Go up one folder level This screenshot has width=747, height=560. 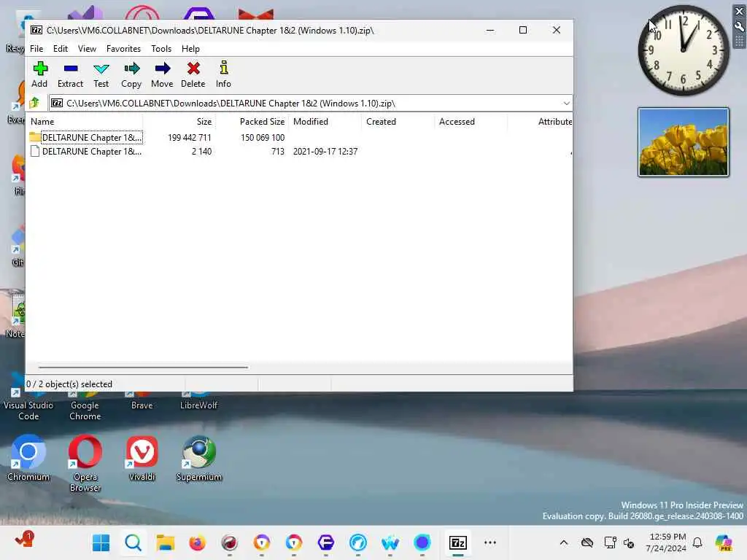[34, 103]
